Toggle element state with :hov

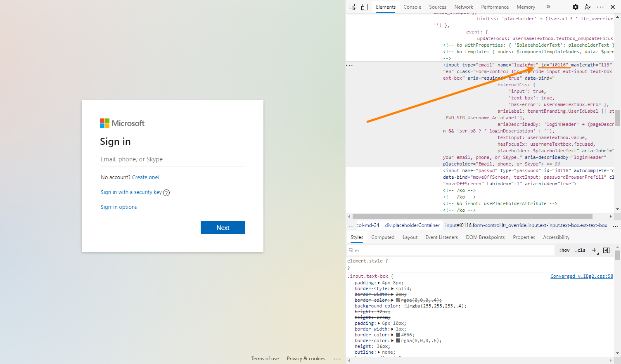(x=564, y=250)
